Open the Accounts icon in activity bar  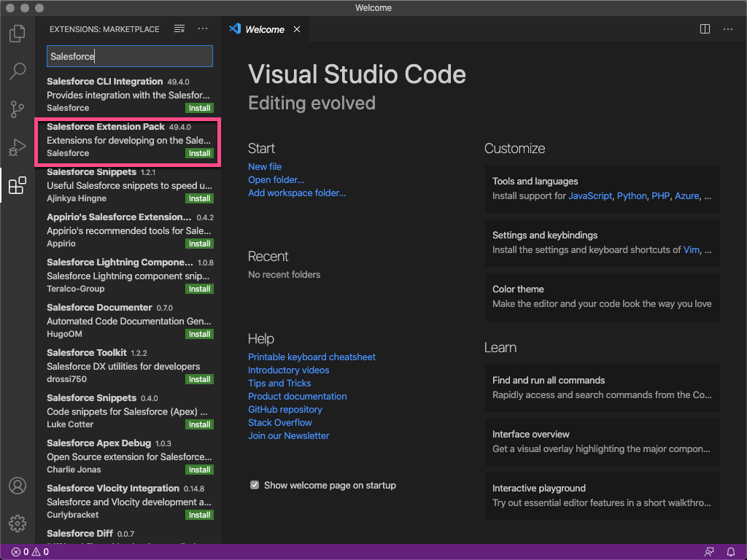[18, 486]
